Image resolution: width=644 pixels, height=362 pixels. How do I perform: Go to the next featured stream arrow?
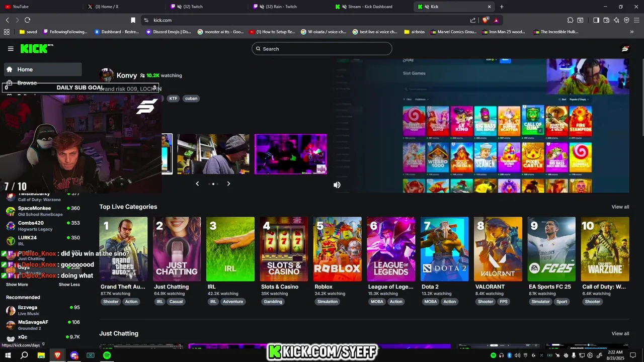click(228, 184)
